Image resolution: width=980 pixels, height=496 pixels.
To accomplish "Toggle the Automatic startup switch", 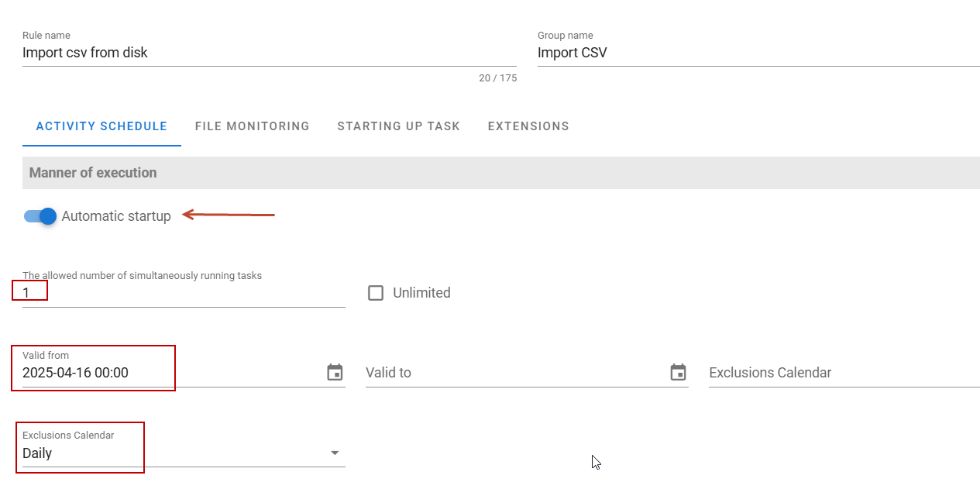I will (40, 216).
